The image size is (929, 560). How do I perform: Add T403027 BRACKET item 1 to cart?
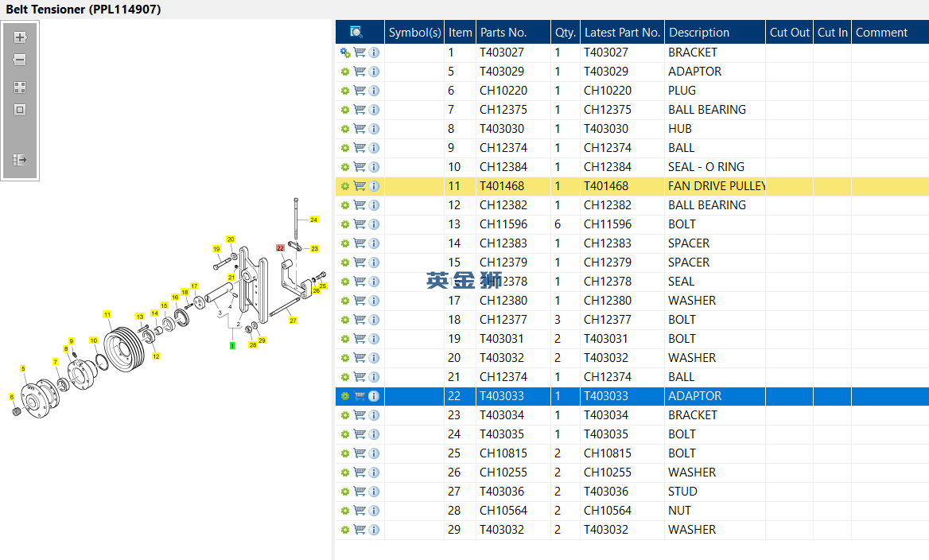point(360,52)
